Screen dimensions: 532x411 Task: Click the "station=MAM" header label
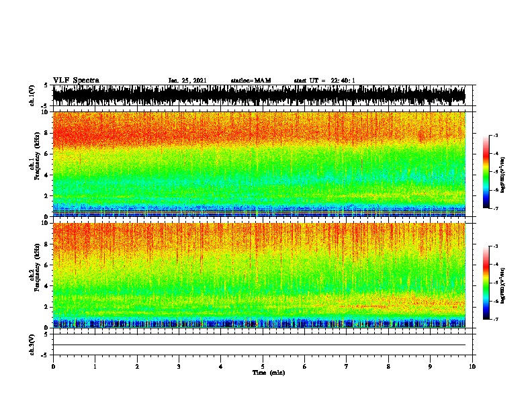click(251, 81)
